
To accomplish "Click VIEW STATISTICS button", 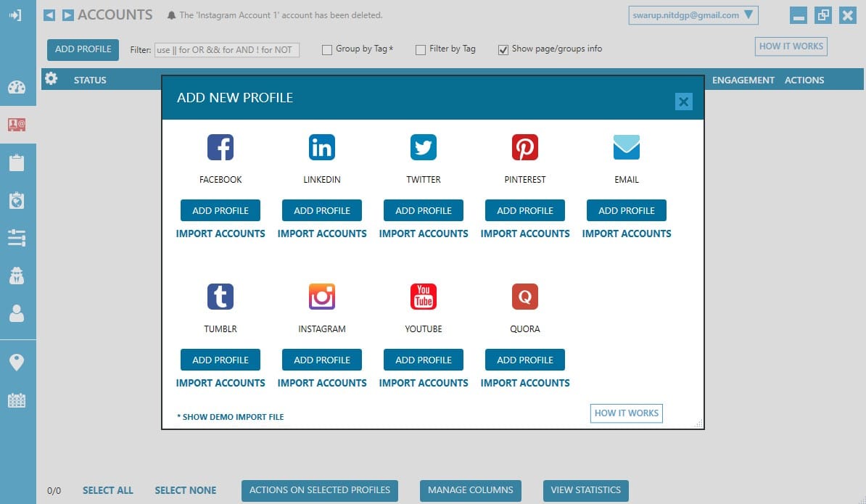I will point(586,490).
